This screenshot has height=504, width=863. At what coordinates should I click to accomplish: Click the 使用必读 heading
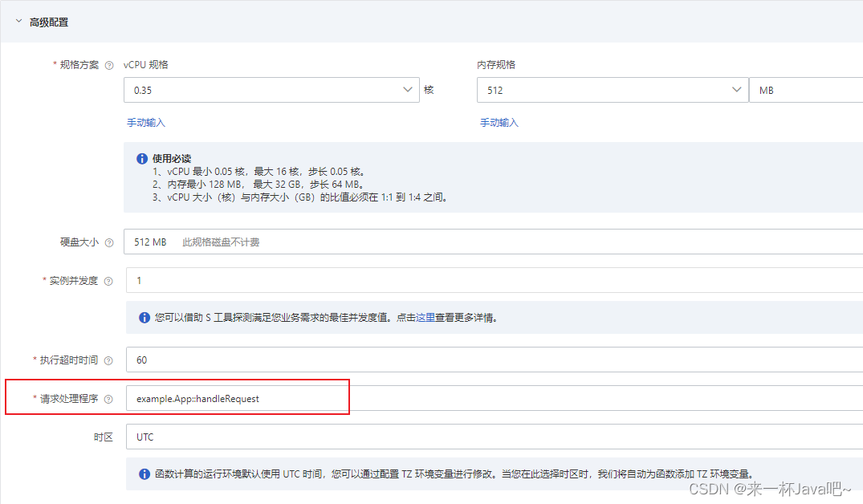pos(172,158)
